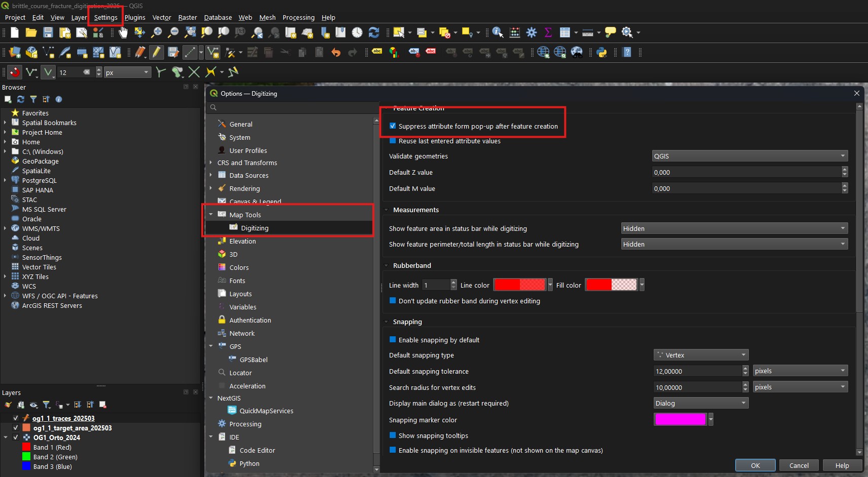Screen dimensions: 868x477
Task: Refresh the map canvas
Action: 374,32
